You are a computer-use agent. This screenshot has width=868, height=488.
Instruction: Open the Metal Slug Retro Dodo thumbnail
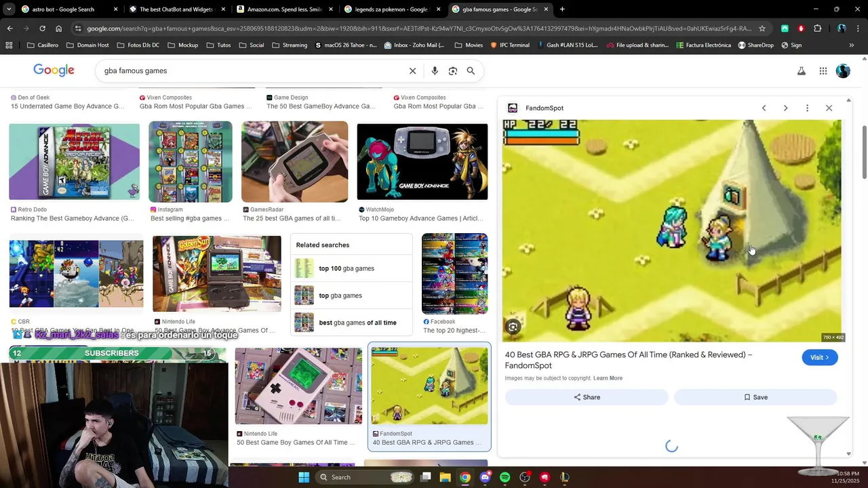[x=74, y=161]
